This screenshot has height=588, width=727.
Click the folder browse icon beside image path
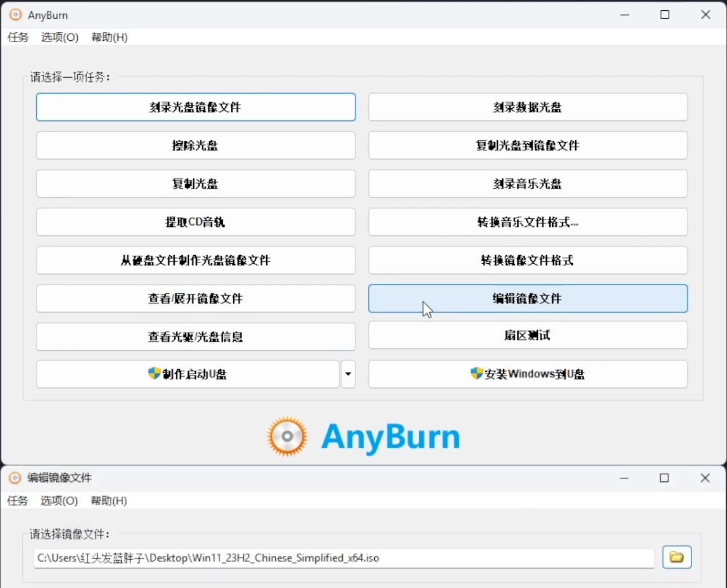point(676,557)
